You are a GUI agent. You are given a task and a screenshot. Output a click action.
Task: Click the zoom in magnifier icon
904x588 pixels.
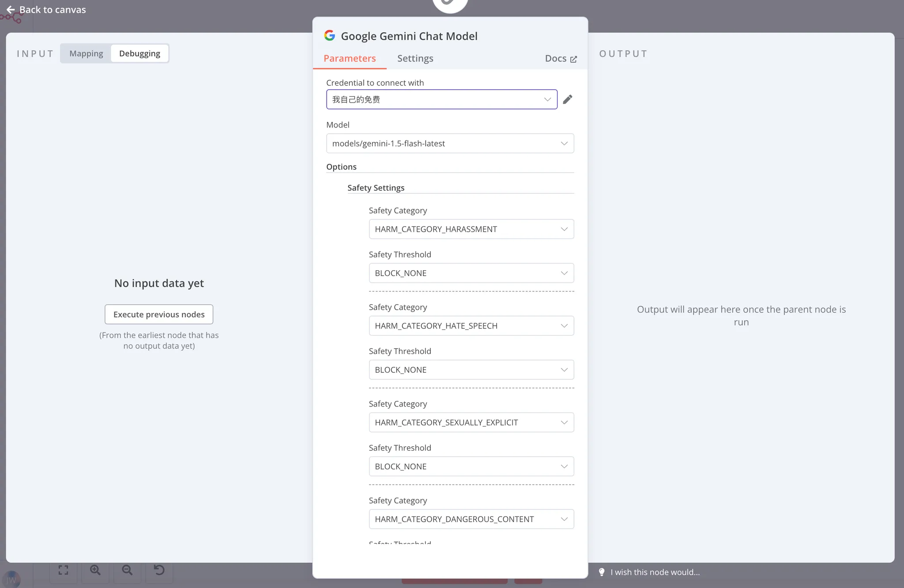click(95, 570)
